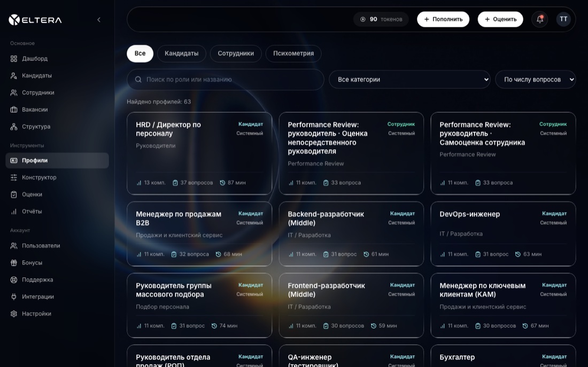Select the Профили card icon in sidebar
588x367 pixels.
click(x=14, y=160)
